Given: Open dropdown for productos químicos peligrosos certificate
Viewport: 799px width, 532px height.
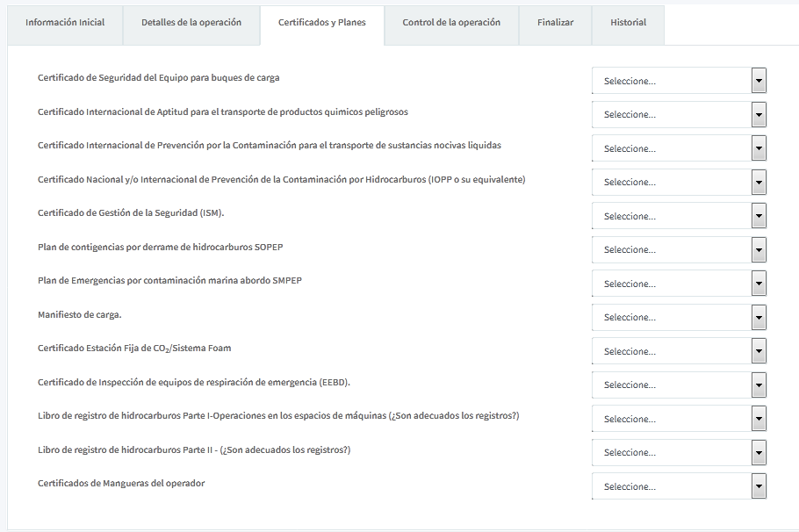Looking at the screenshot, I should tap(679, 115).
